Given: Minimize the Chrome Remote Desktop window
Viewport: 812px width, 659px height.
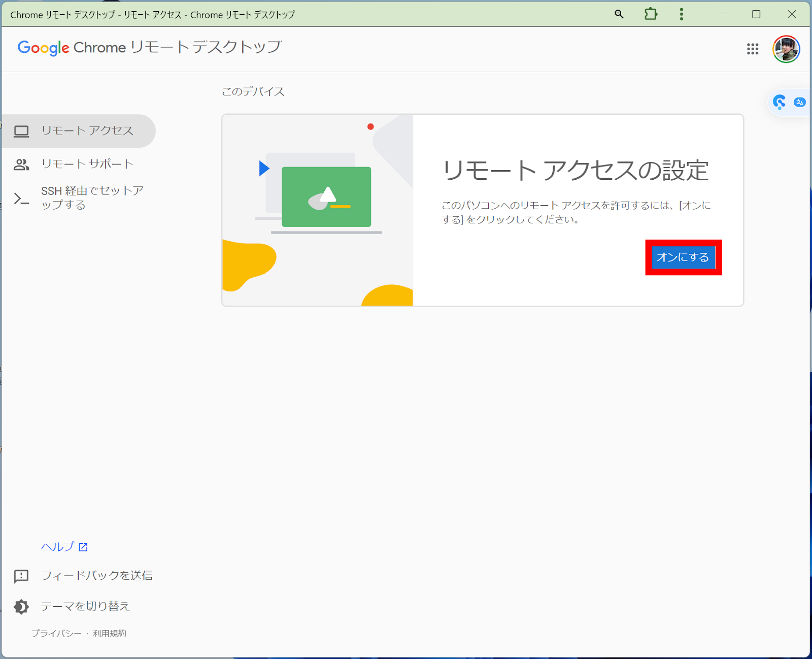Looking at the screenshot, I should pyautogui.click(x=721, y=14).
